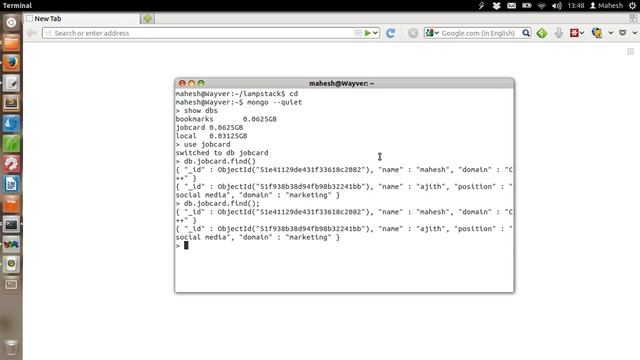Toggle the new-tab grid view icon
This screenshot has width=640, height=360.
pyautogui.click(x=631, y=51)
